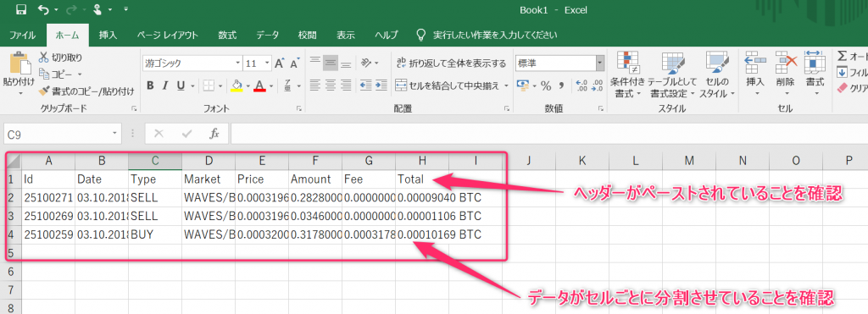
Task: Open the font size 11 dropdown
Action: [267, 63]
